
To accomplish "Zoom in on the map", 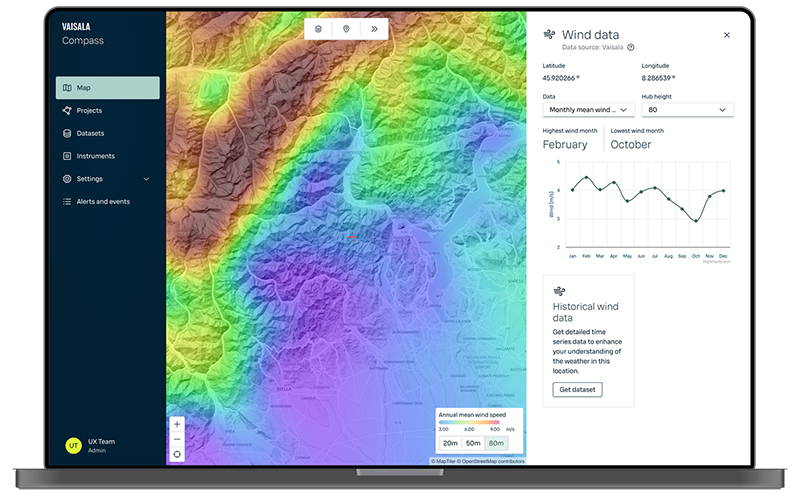I will [x=177, y=423].
